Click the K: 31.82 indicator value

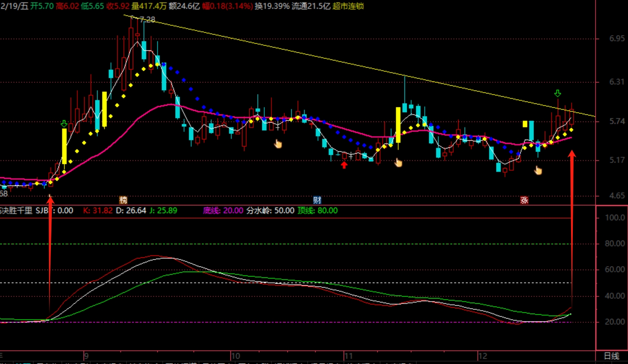tap(98, 210)
